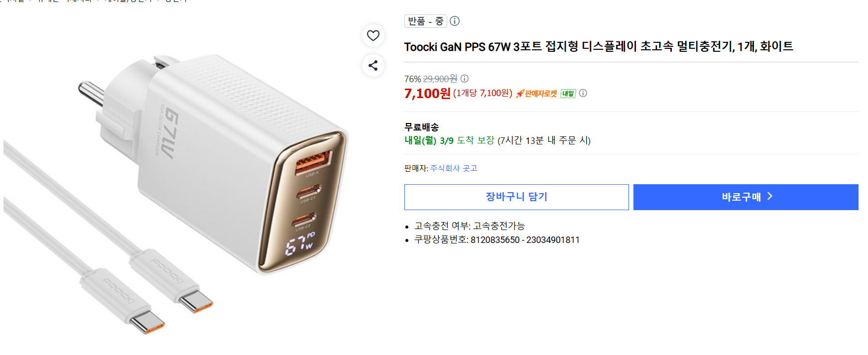Click the 쿠팡상품번호 product number line

(496, 240)
